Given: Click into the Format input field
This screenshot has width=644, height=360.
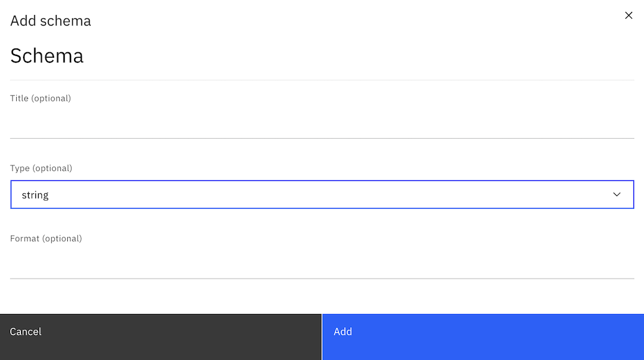Looking at the screenshot, I should pos(322,264).
